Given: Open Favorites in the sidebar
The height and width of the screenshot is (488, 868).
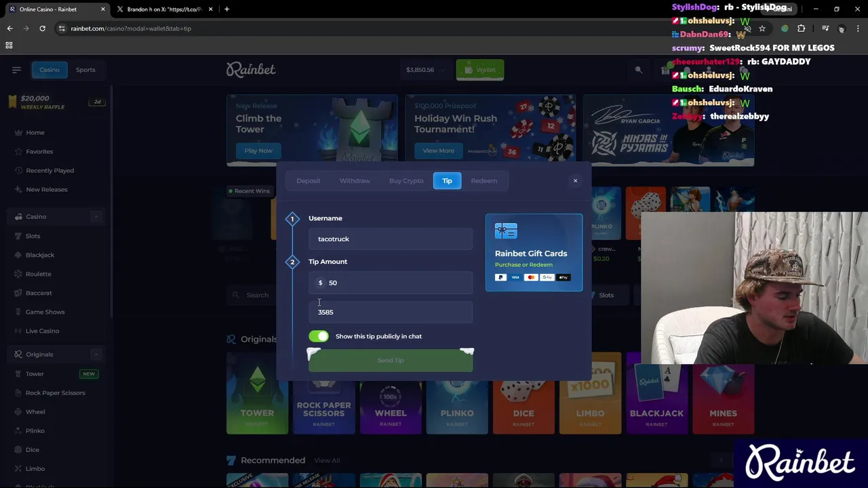Looking at the screenshot, I should [x=39, y=152].
